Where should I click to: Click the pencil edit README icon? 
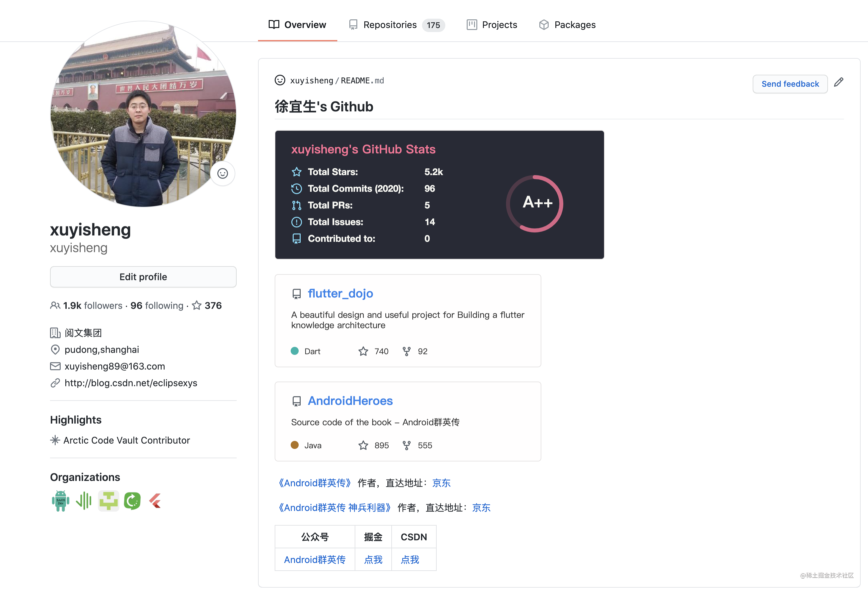click(838, 82)
